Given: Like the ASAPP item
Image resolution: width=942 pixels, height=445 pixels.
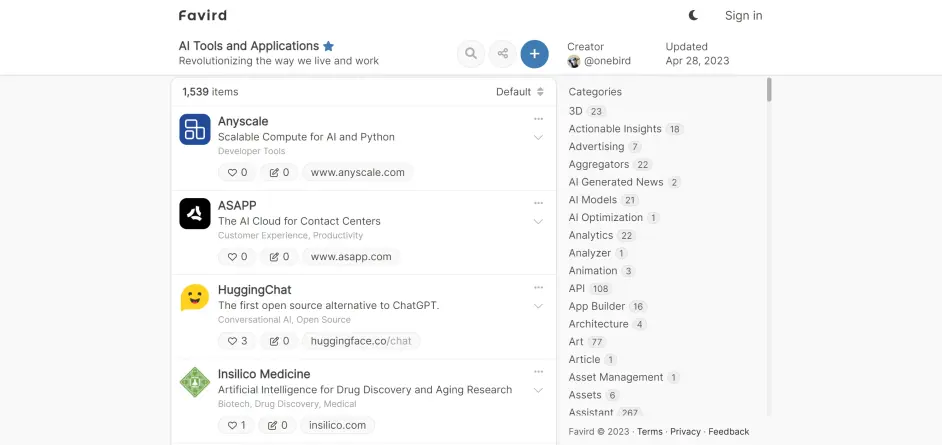Looking at the screenshot, I should 237,256.
